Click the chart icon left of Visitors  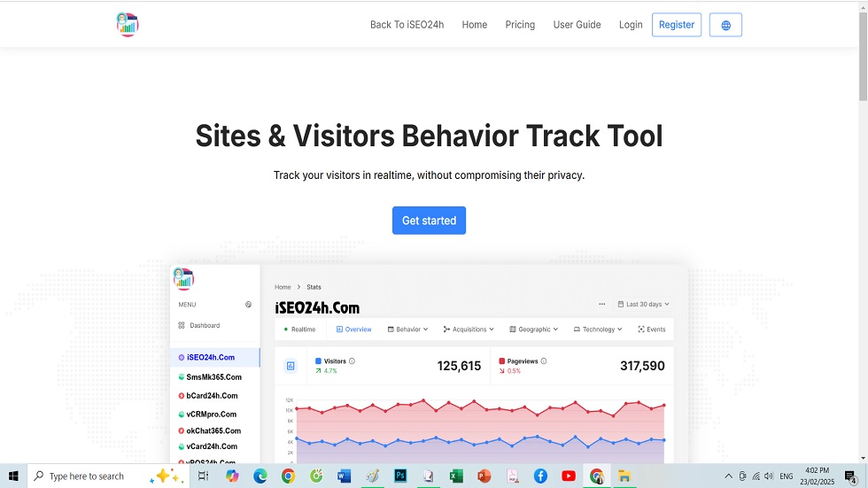(x=291, y=366)
